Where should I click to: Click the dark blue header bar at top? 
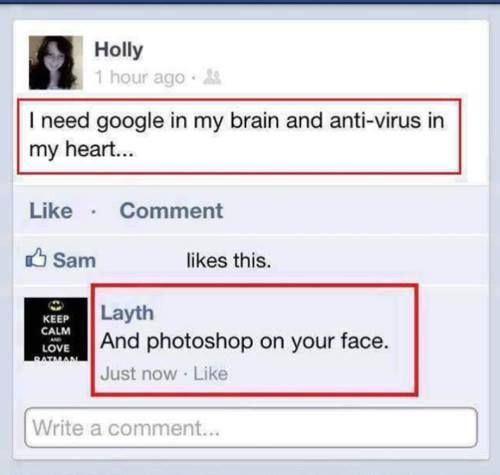coord(250,2)
